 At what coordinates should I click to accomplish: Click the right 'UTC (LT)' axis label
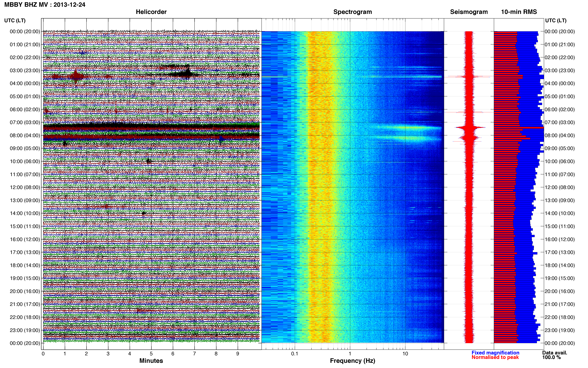click(x=556, y=20)
